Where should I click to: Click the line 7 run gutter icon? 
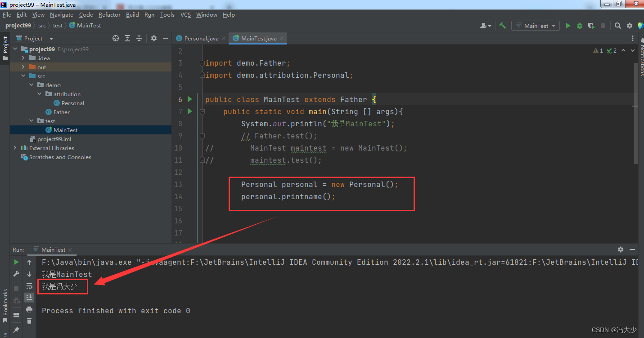[x=189, y=111]
